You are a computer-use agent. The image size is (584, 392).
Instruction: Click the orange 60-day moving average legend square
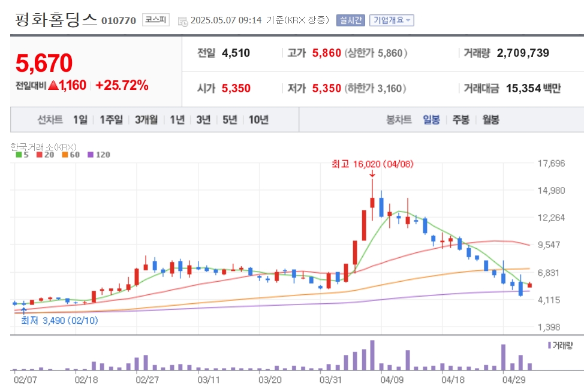[65, 155]
